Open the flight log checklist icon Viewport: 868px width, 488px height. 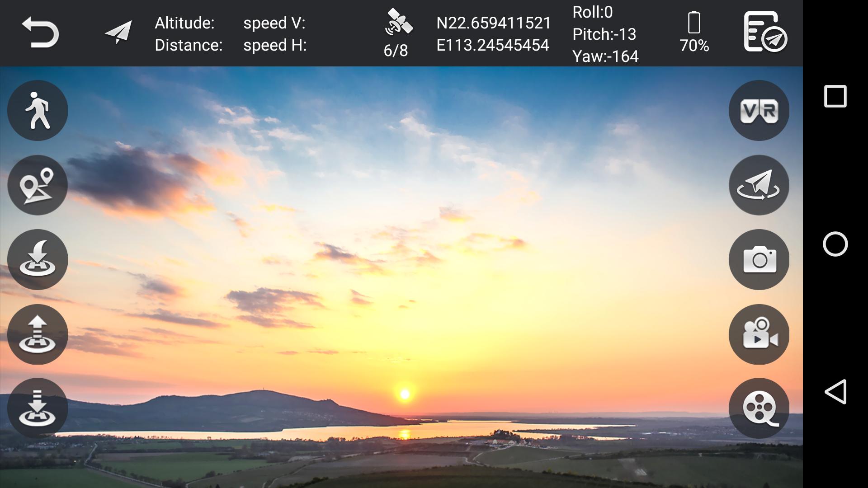765,32
